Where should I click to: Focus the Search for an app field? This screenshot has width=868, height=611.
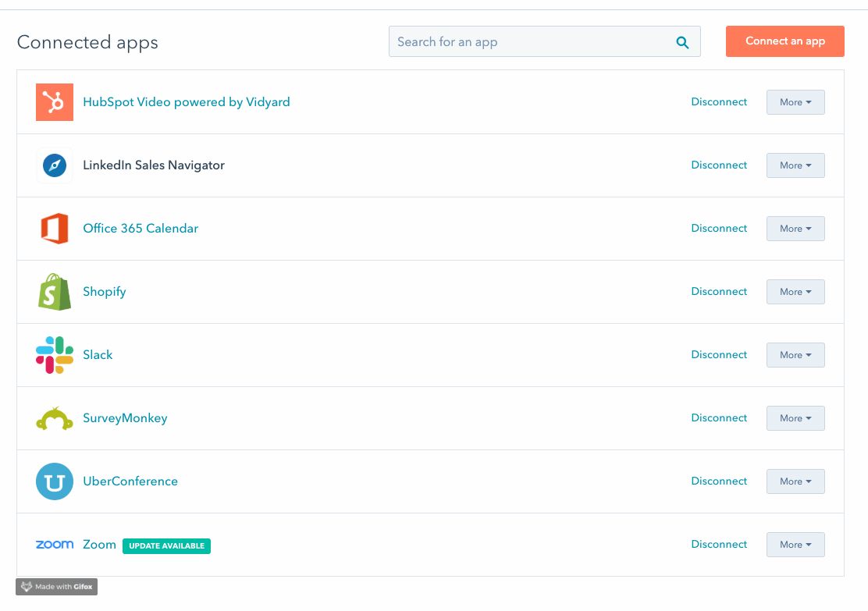pyautogui.click(x=545, y=41)
